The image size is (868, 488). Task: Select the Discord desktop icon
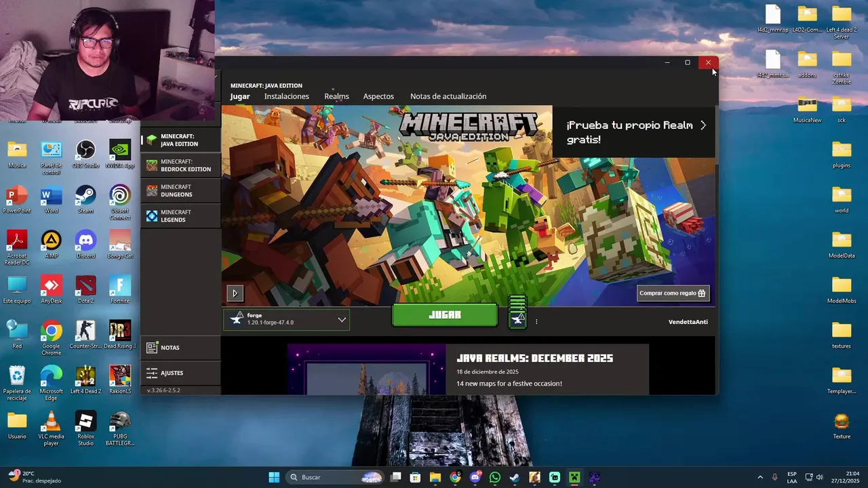(85, 245)
